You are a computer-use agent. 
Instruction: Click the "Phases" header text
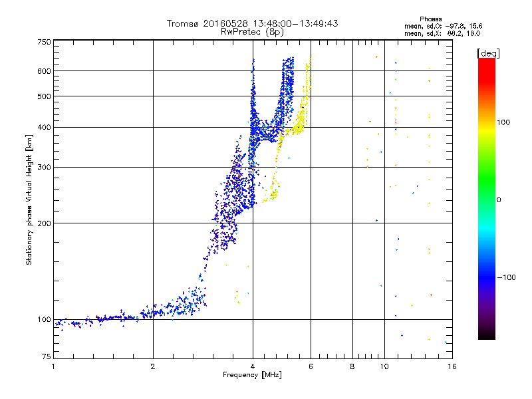coord(431,19)
